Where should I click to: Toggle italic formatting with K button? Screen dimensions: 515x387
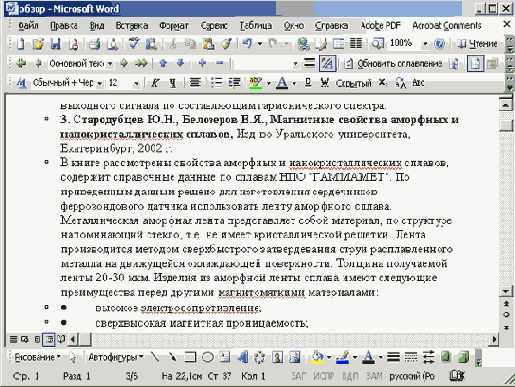tap(154, 83)
